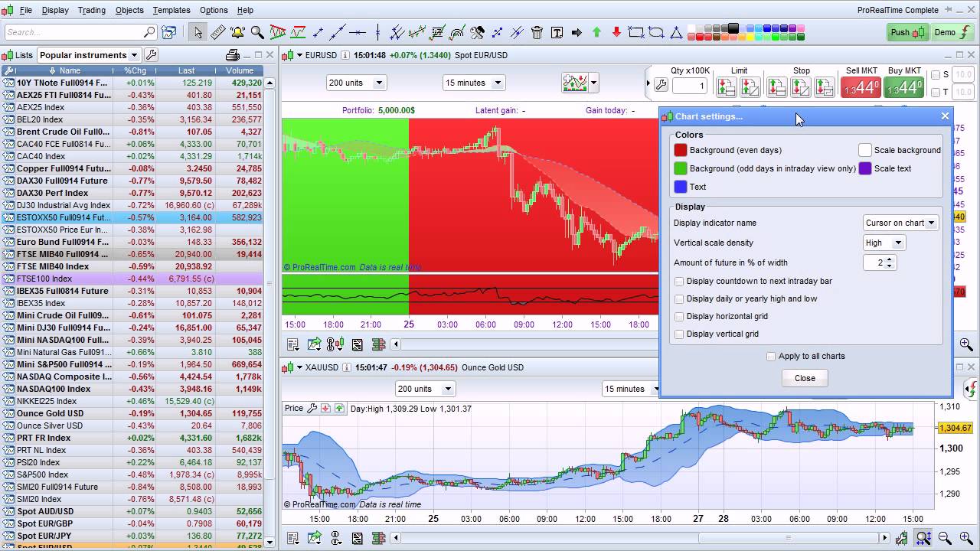The height and width of the screenshot is (551, 980).
Task: Select the black right arrow drawing tool
Action: 577,32
